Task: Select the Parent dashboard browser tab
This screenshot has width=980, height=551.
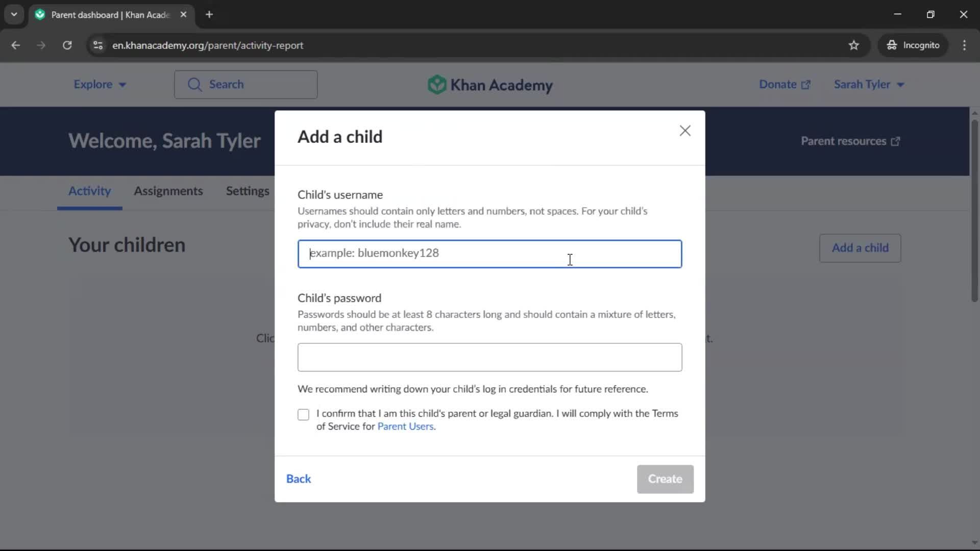Action: [111, 14]
